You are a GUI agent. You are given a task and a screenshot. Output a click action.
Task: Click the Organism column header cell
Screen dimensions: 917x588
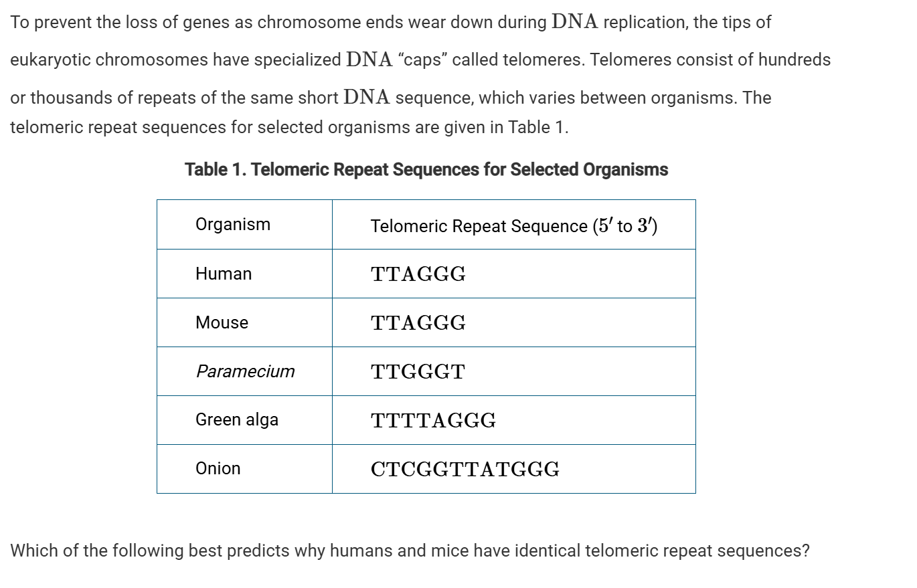233,224
